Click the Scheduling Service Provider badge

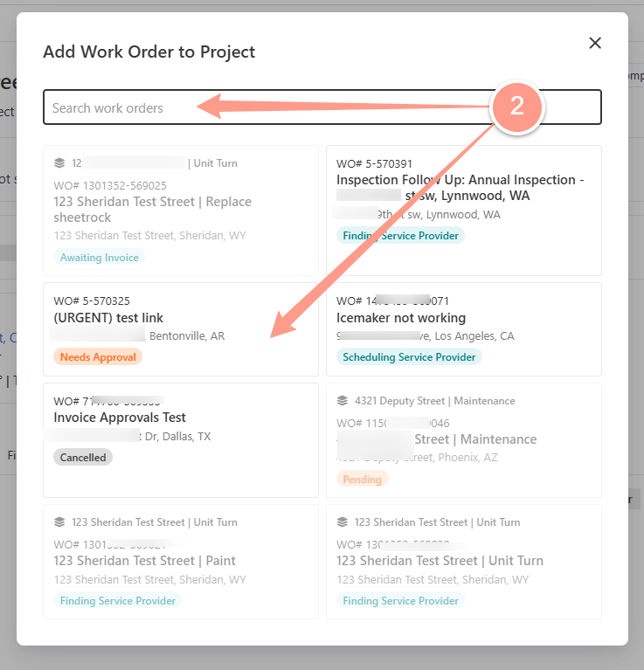409,356
